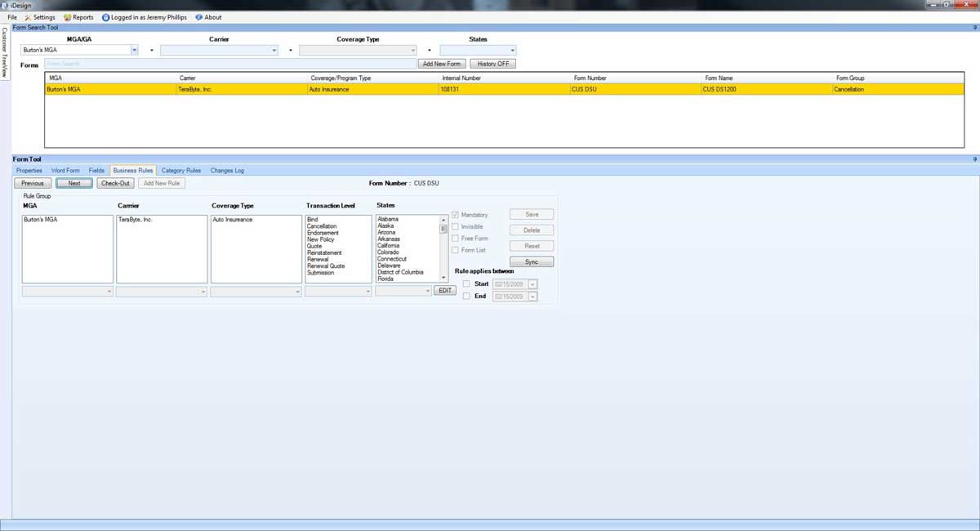Select New Policy in Transaction Level list
This screenshot has height=531, width=980.
(321, 239)
